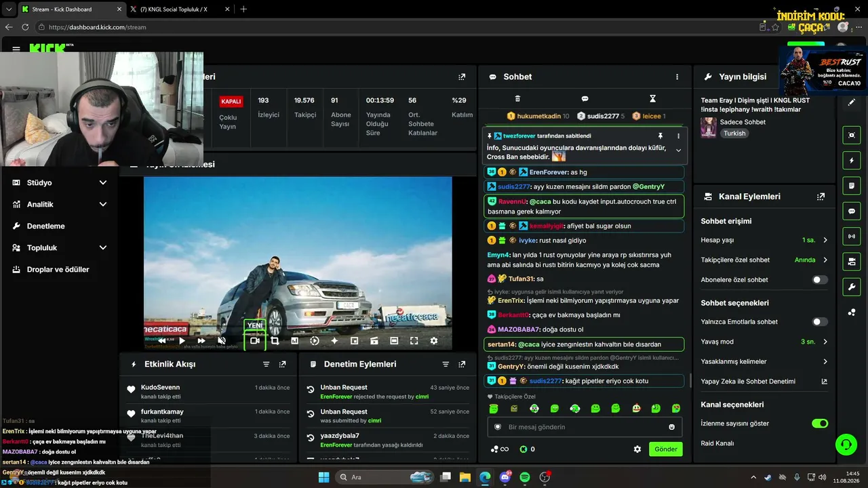Click the hourglass icon in Sohbet toolbar
This screenshot has height=488, width=868.
point(652,99)
